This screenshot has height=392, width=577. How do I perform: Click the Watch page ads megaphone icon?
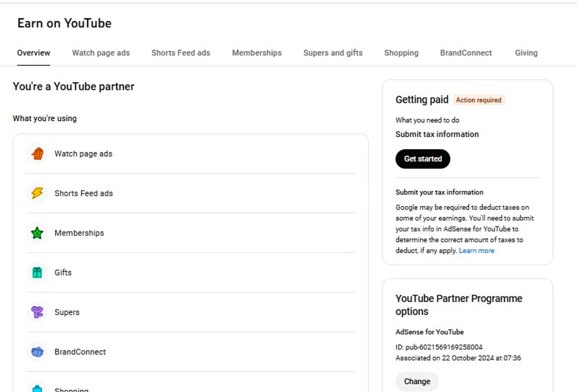pos(37,154)
